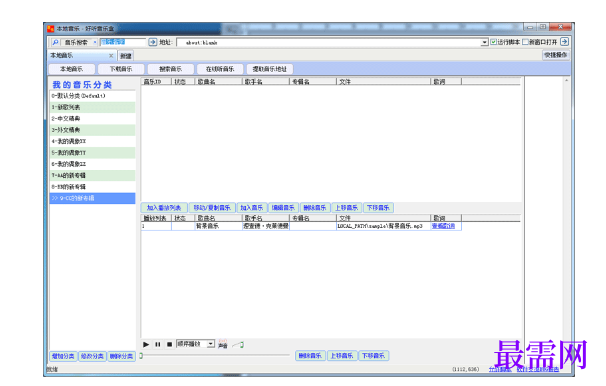The height and width of the screenshot is (386, 606).
Task: Click the singer name cell of the 背景音乐 row
Action: pos(266,226)
